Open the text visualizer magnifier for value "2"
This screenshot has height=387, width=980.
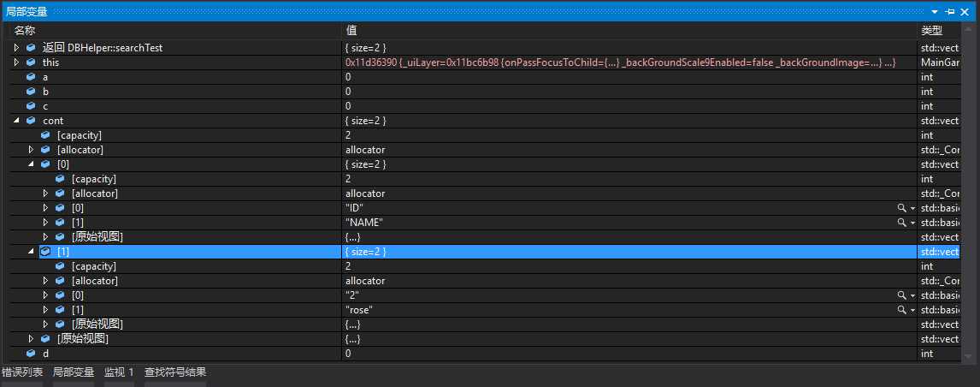pos(901,295)
